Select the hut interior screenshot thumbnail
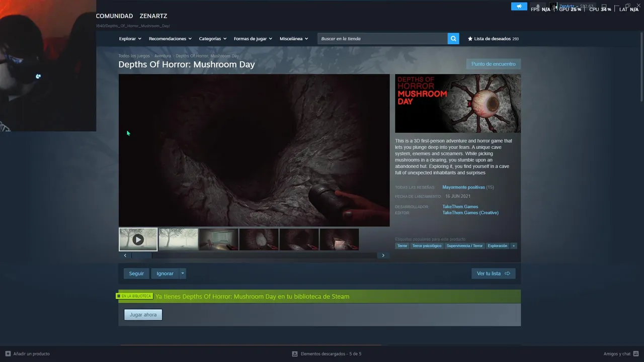The image size is (644, 362). point(218,239)
